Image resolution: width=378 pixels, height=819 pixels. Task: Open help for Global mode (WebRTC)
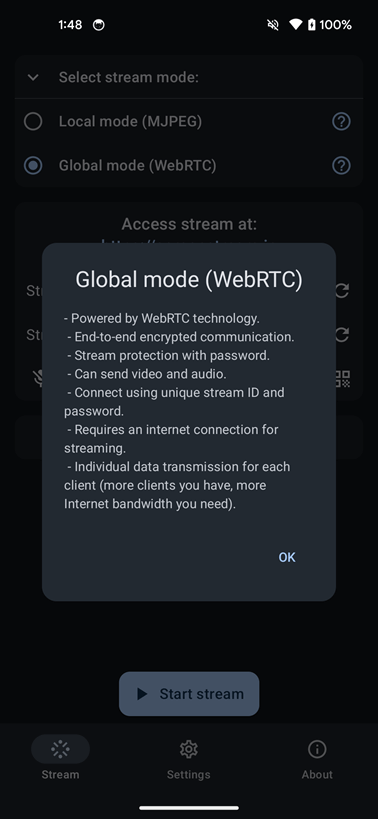341,166
